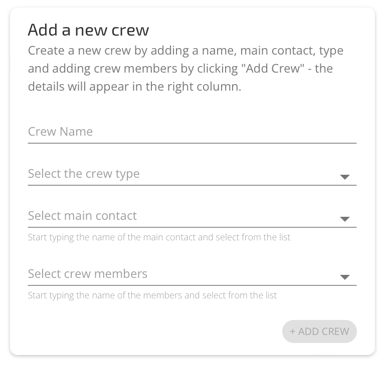Image resolution: width=385 pixels, height=366 pixels.
Task: Click the plus sign on ADD CREW
Action: tap(292, 332)
